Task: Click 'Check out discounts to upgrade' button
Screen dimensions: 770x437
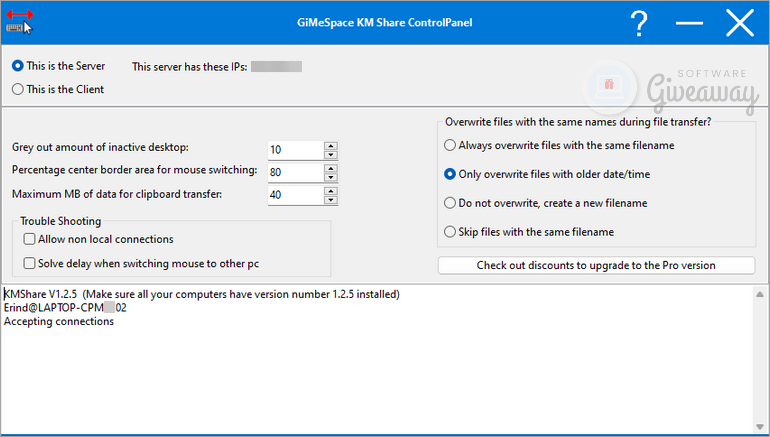Action: coord(596,265)
